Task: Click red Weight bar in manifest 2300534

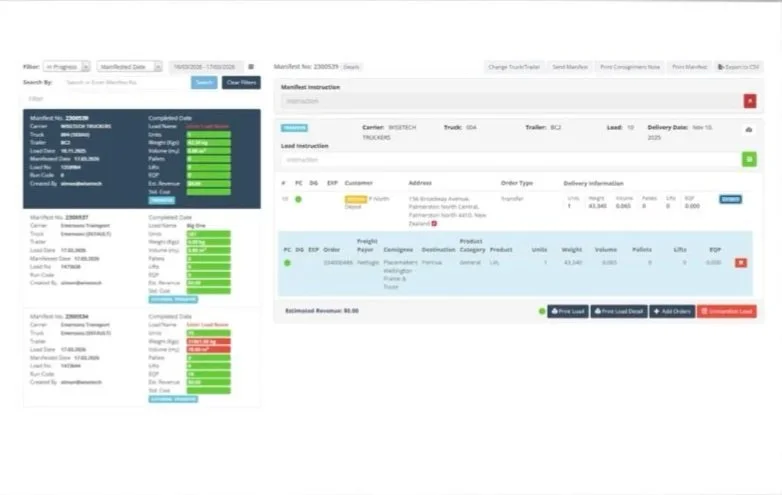Action: pyautogui.click(x=208, y=341)
